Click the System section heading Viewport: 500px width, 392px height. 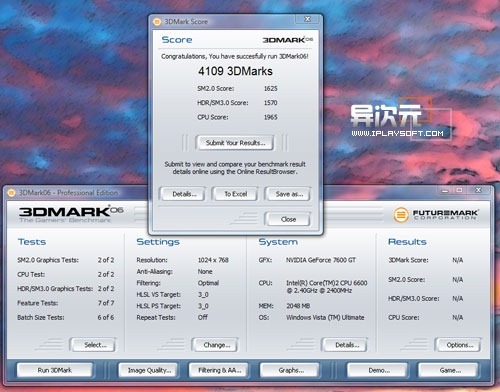click(278, 242)
